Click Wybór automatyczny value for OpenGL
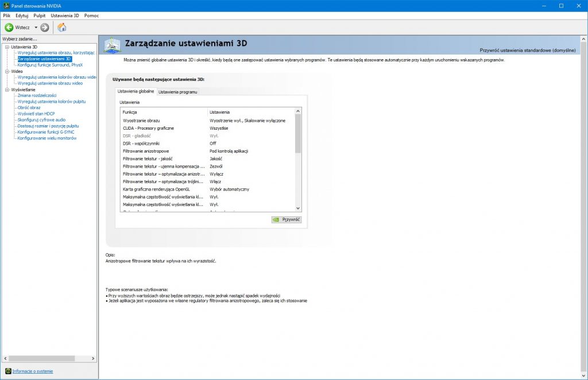 [x=230, y=189]
